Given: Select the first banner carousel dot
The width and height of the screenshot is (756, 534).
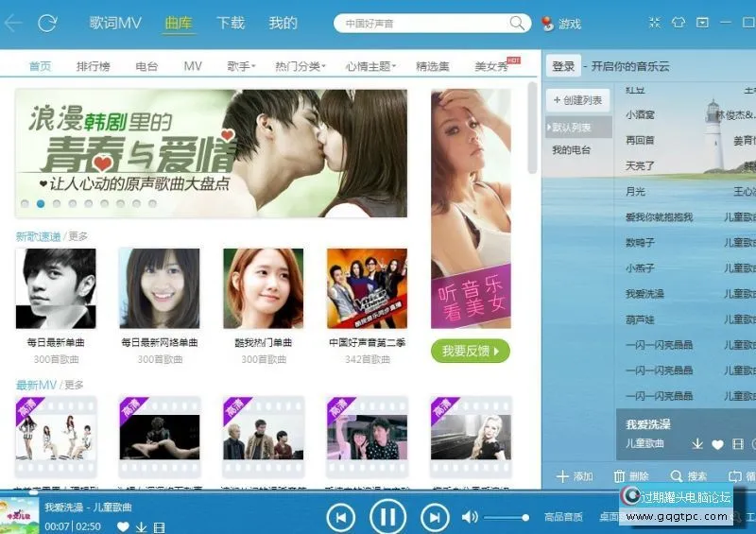Looking at the screenshot, I should [26, 204].
